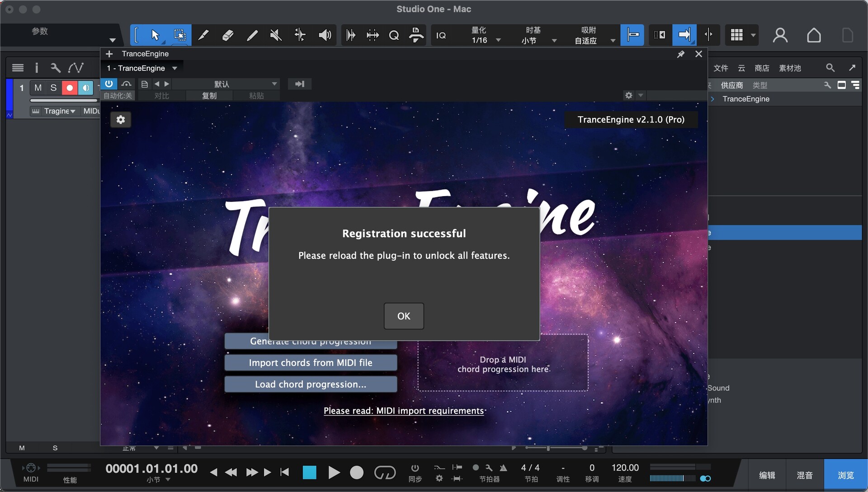Image resolution: width=868 pixels, height=492 pixels.
Task: Mute track 1 with M button
Action: click(38, 88)
